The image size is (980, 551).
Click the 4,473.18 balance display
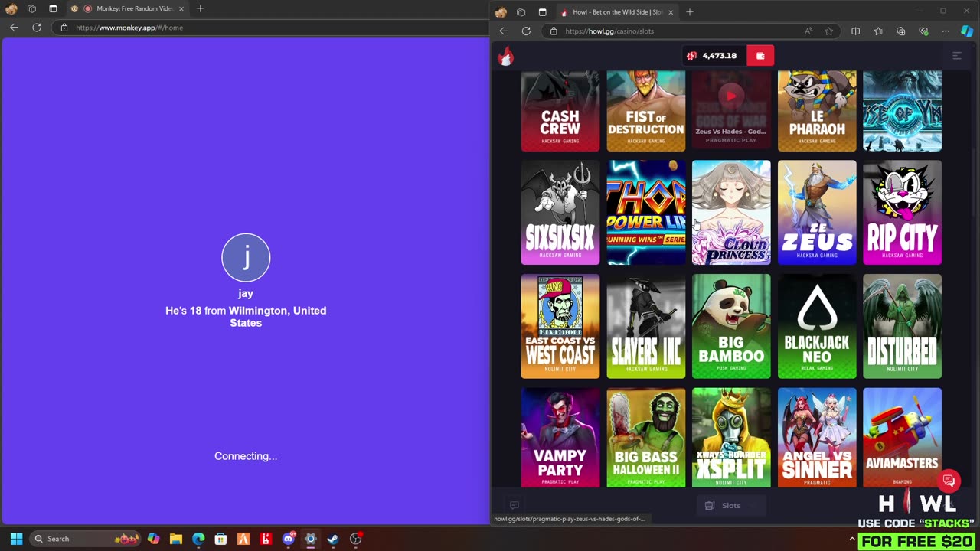pos(713,56)
